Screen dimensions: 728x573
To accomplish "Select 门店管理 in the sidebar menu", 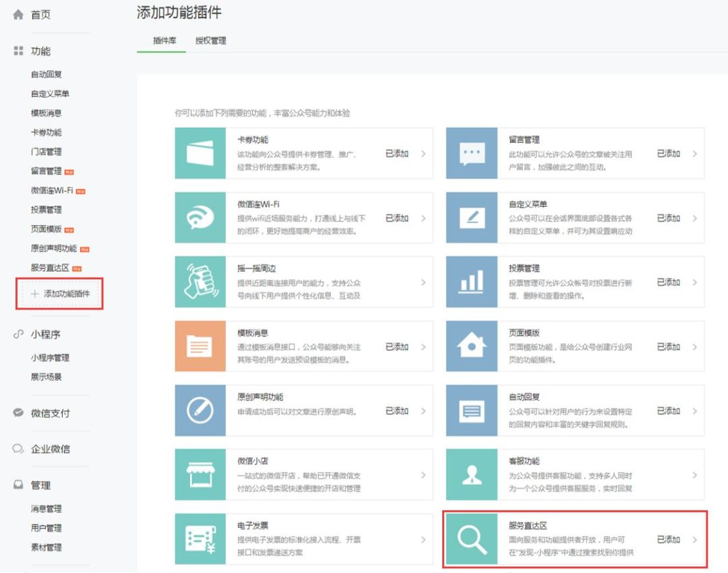I will [x=47, y=152].
